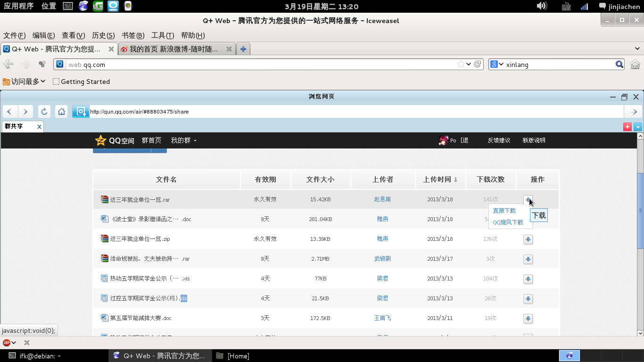The height and width of the screenshot is (362, 644).
Task: Click the forward arrow in the 浏览网页 window
Action: 25,112
